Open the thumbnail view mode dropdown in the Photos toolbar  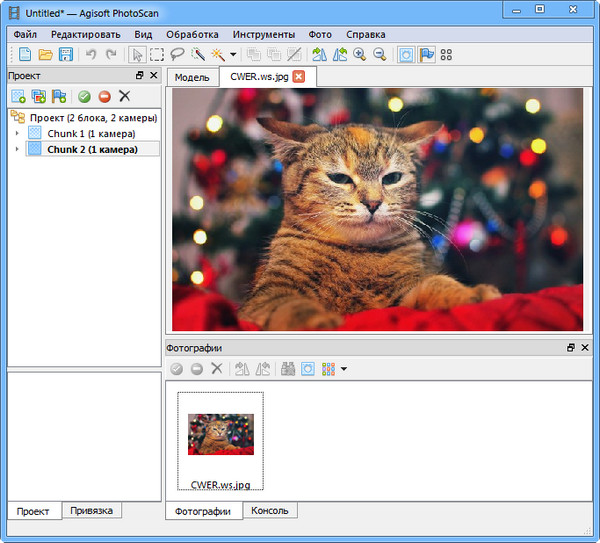pyautogui.click(x=343, y=369)
